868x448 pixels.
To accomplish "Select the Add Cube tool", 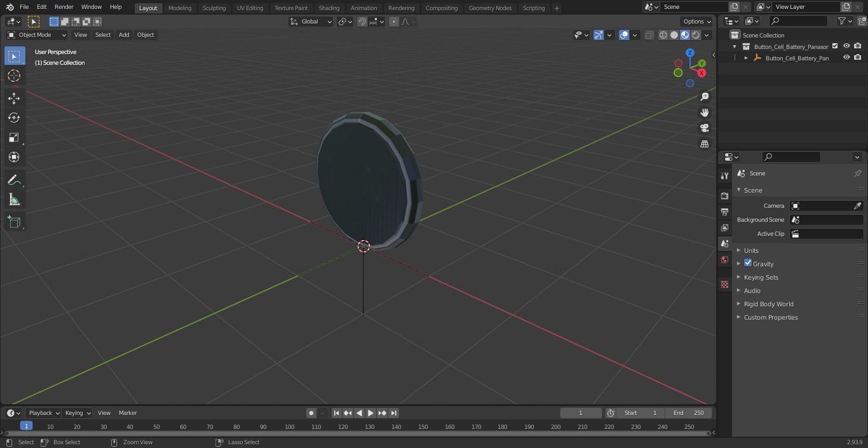I will click(14, 222).
